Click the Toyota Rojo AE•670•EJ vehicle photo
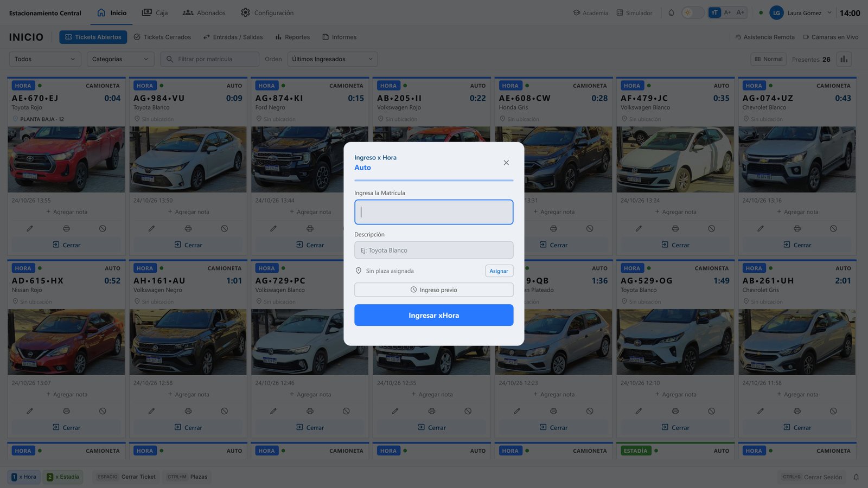This screenshot has height=488, width=868. pos(66,159)
